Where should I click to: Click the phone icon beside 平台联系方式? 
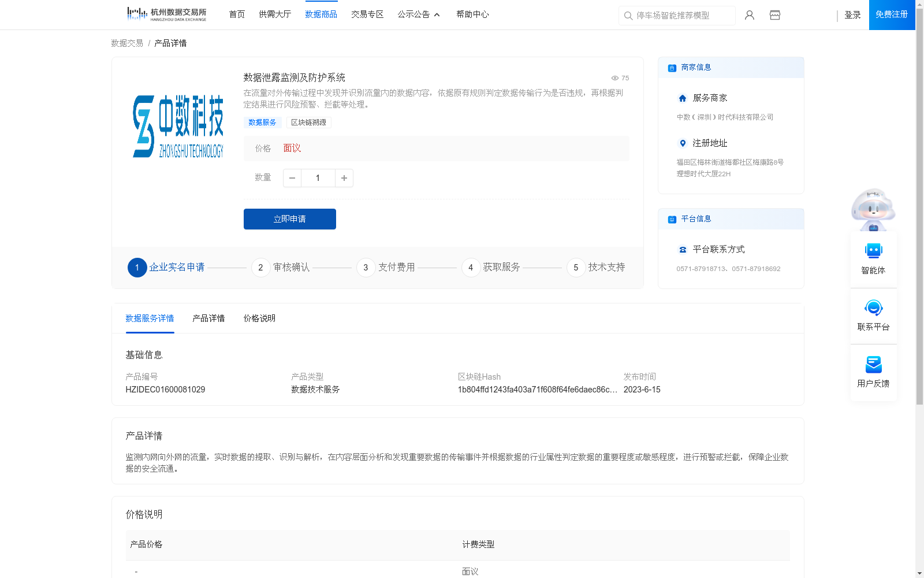[x=682, y=249]
